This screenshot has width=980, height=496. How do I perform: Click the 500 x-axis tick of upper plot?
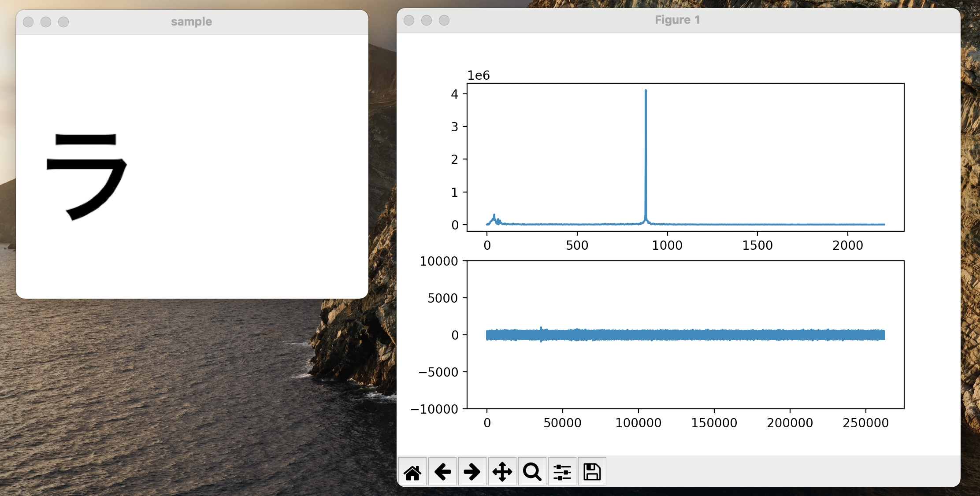(x=577, y=245)
